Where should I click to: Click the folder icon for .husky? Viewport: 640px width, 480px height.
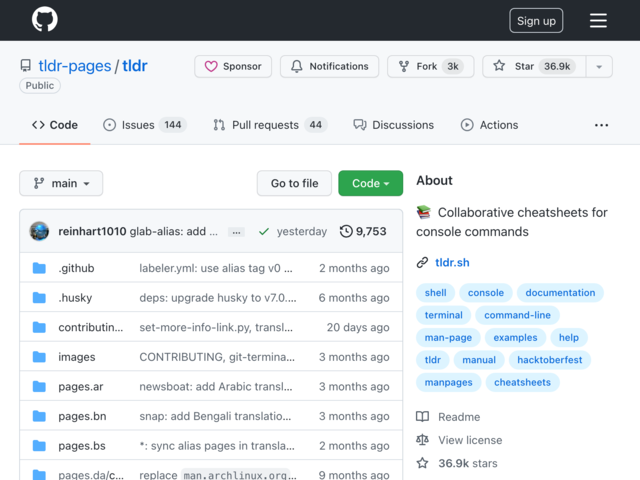click(39, 298)
